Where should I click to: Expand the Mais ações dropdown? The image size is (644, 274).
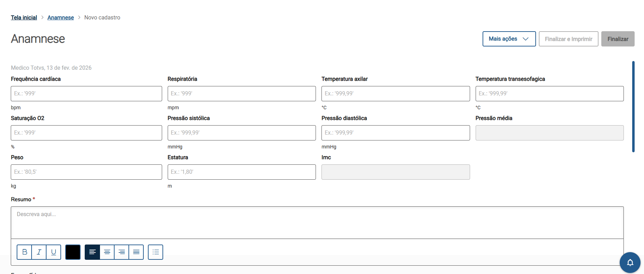509,39
